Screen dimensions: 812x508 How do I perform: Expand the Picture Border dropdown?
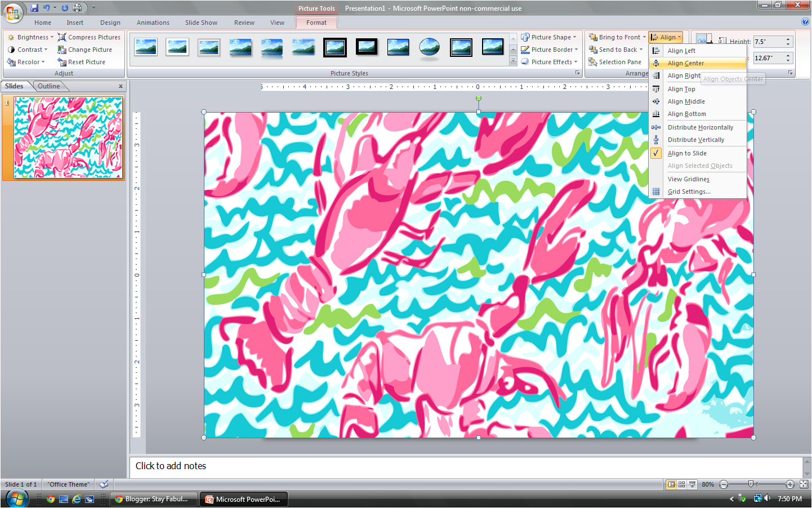[x=550, y=50]
